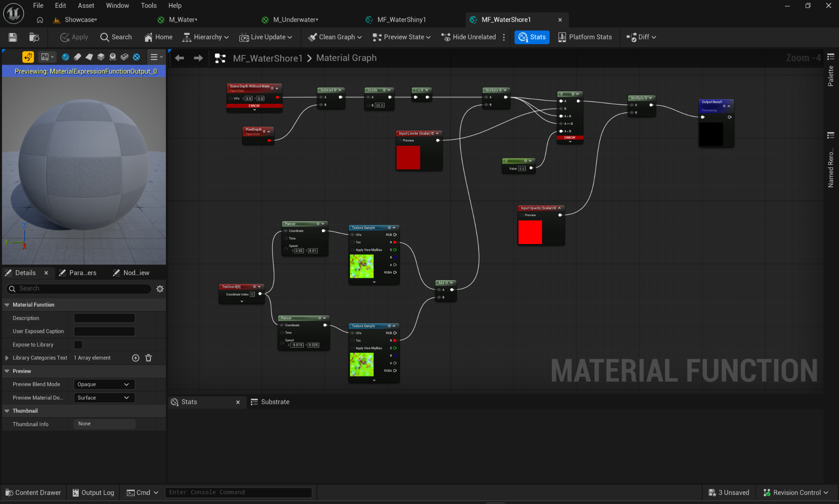Click the Input Opacity red preview swatch

(530, 232)
